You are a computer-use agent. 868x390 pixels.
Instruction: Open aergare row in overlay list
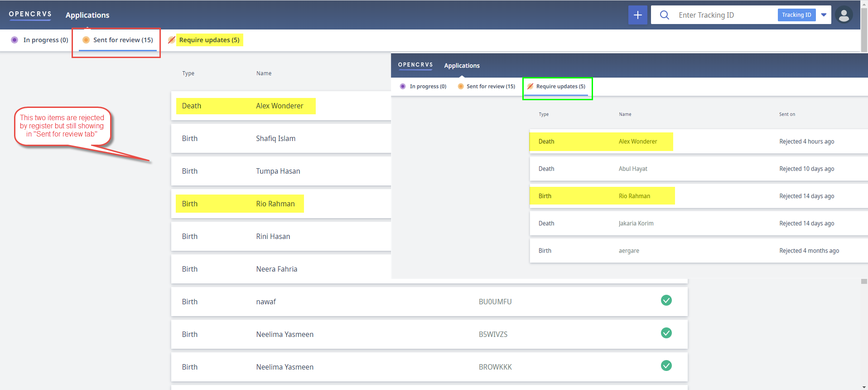699,250
